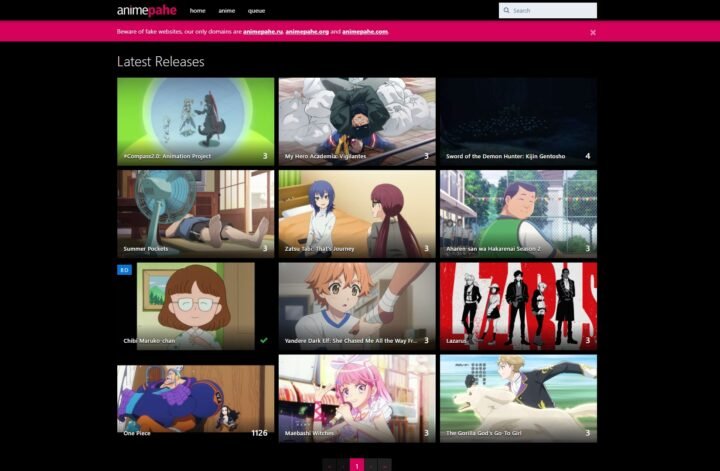Open #Compass2.0: Animation Project thumbnail
The image size is (720, 471).
[x=196, y=121]
